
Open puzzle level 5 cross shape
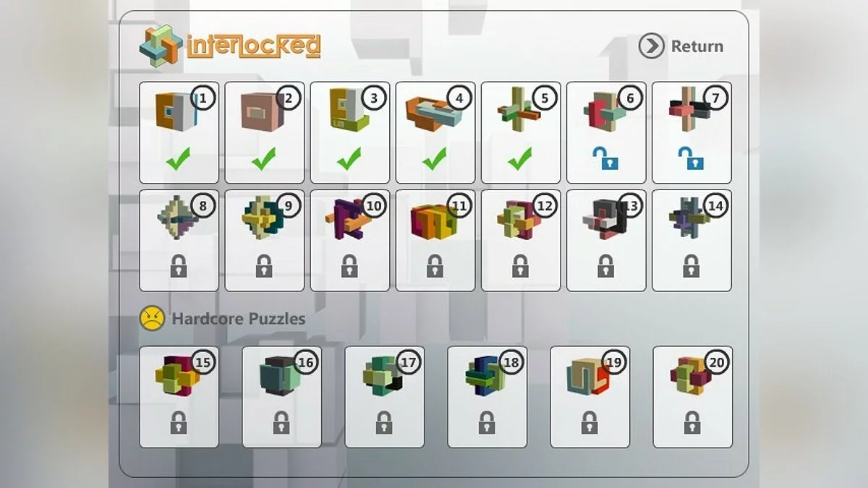(x=521, y=132)
